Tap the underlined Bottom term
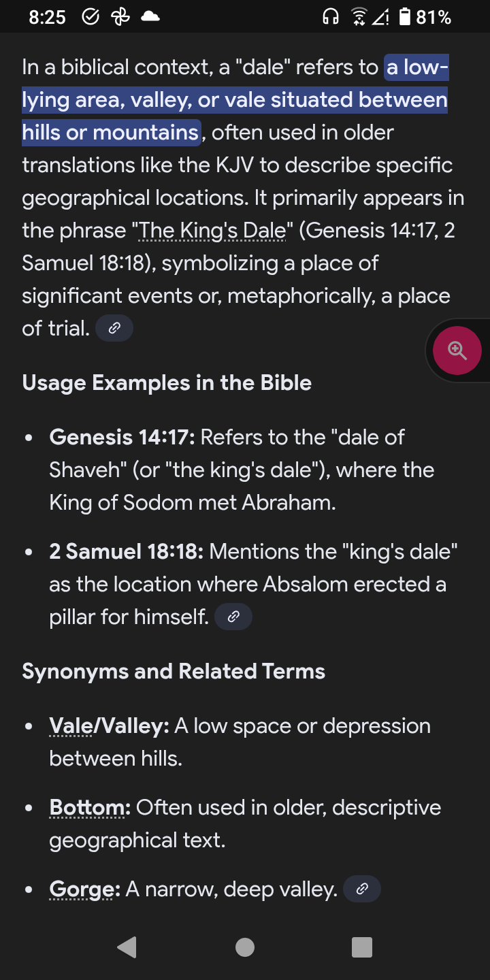 tap(89, 808)
